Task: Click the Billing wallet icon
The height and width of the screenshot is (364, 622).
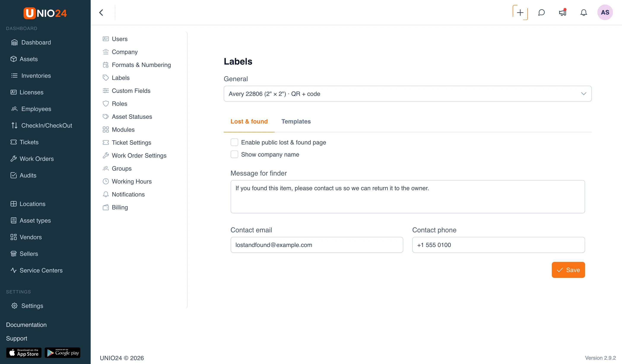Action: [x=106, y=207]
